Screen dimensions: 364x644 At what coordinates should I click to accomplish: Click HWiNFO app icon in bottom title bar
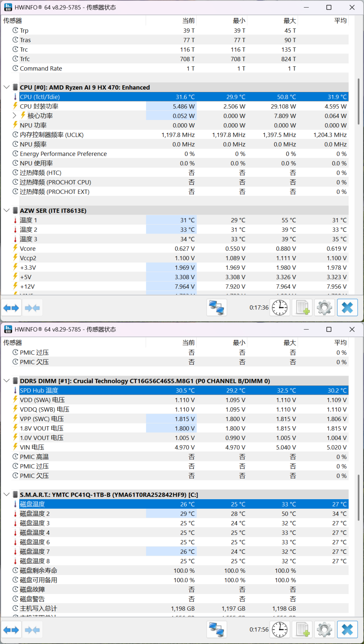tap(8, 329)
